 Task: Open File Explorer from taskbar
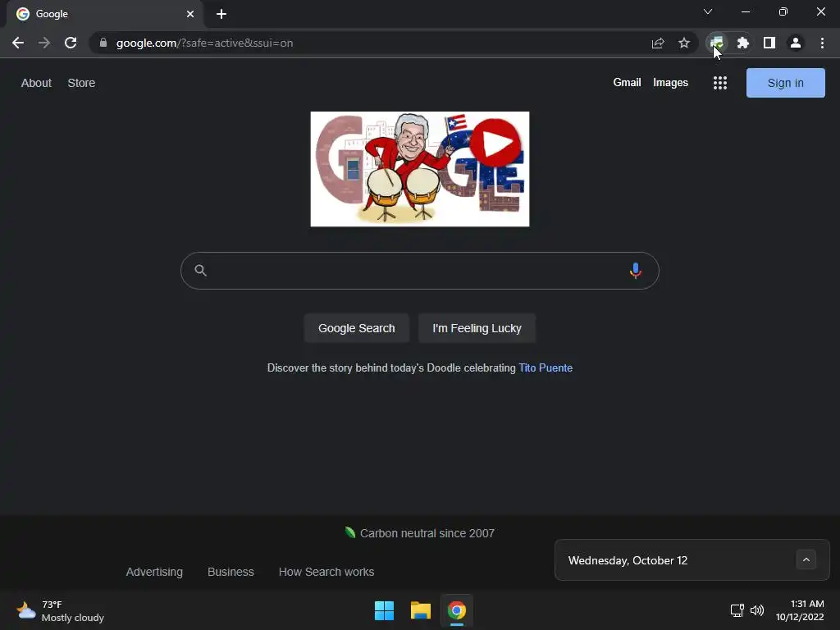421,610
